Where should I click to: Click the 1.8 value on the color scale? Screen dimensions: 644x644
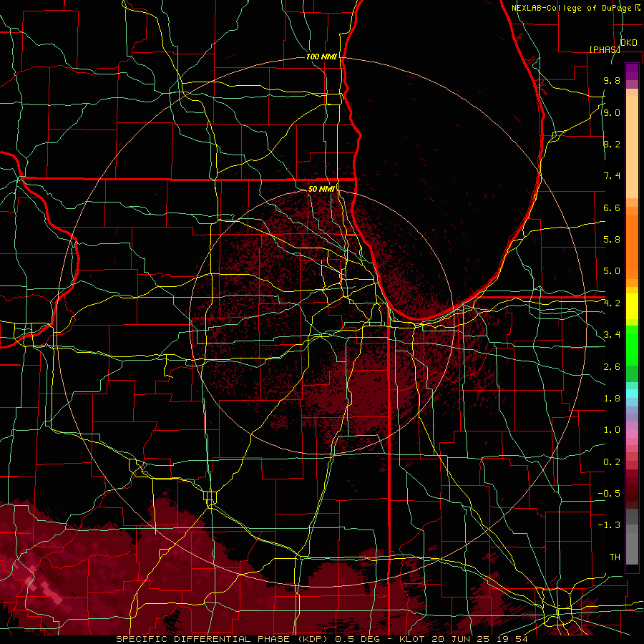point(612,399)
